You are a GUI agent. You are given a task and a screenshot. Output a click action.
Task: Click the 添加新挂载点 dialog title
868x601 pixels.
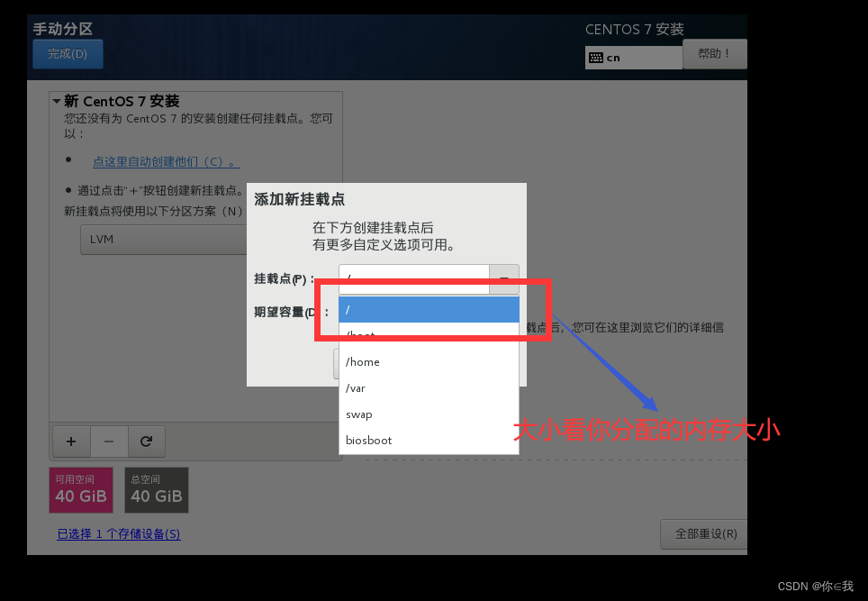300,199
